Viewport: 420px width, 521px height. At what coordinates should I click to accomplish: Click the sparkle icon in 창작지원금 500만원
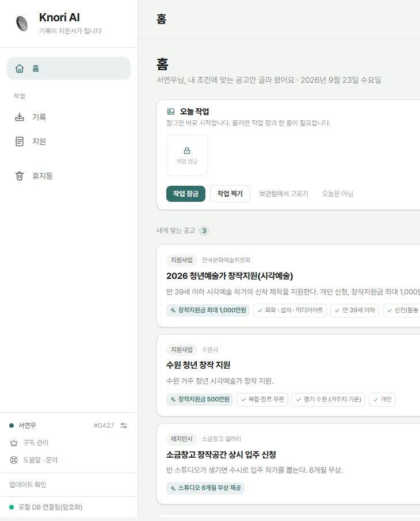173,400
